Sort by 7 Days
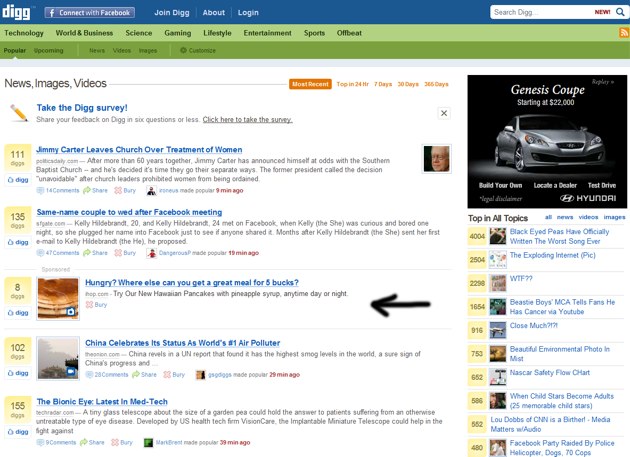Screen dimensions: 630x457 pos(383,84)
